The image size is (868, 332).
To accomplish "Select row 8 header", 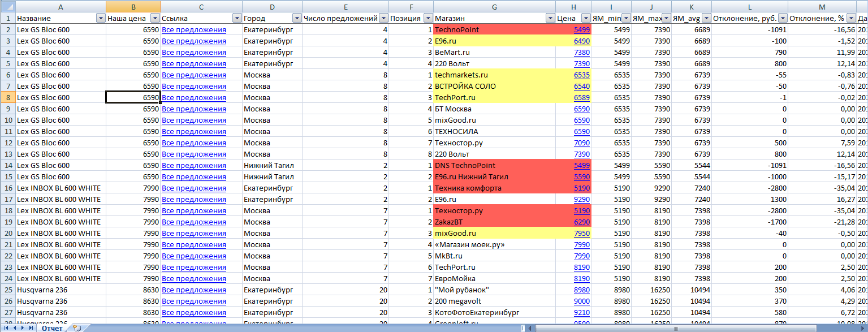I will pos(7,97).
